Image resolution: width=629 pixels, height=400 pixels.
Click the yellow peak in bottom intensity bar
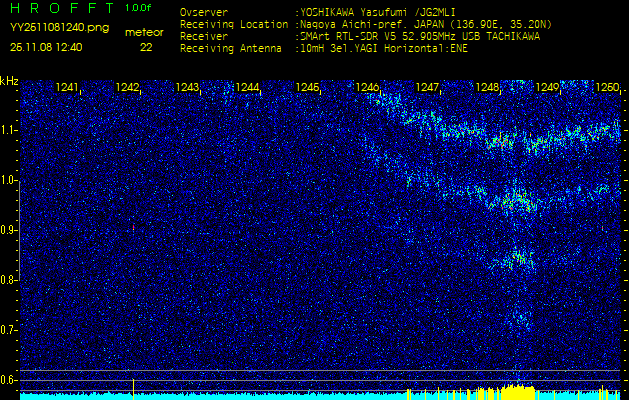[x=514, y=387]
